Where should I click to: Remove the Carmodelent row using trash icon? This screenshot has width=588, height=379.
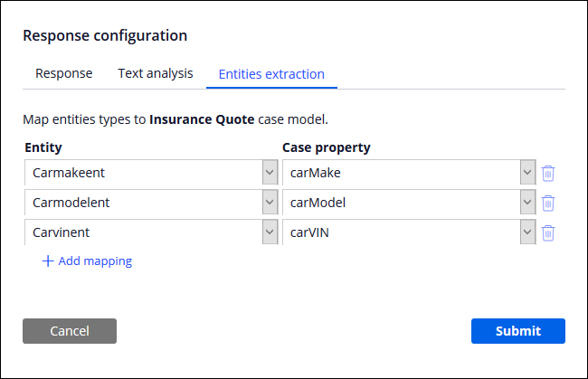tap(547, 204)
